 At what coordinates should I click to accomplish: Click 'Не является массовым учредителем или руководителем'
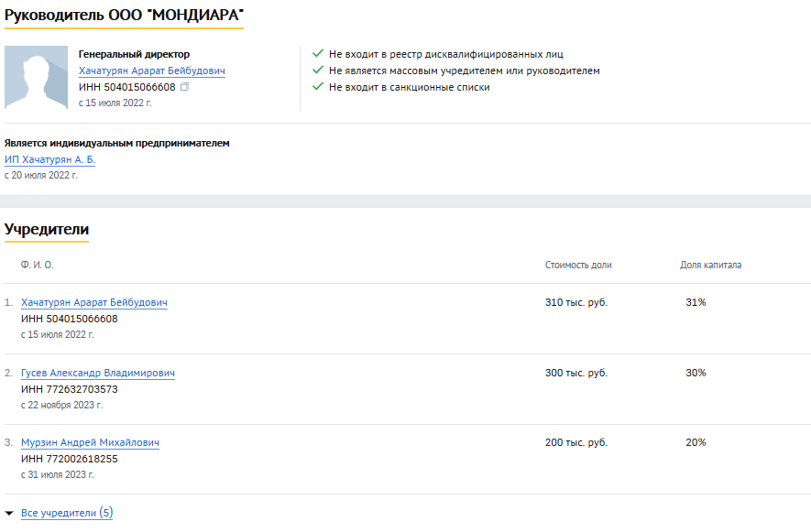(x=465, y=71)
